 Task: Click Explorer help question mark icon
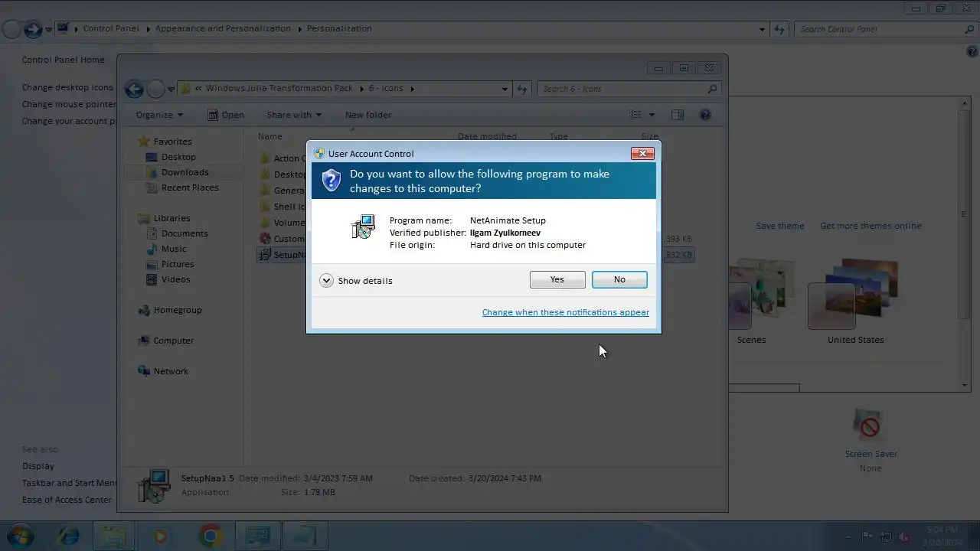coord(705,115)
